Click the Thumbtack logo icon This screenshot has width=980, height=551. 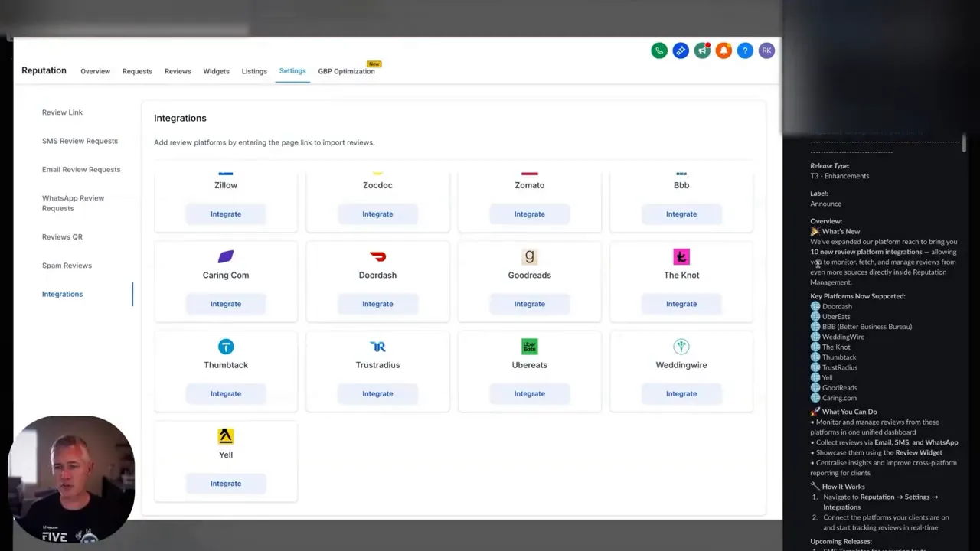226,347
